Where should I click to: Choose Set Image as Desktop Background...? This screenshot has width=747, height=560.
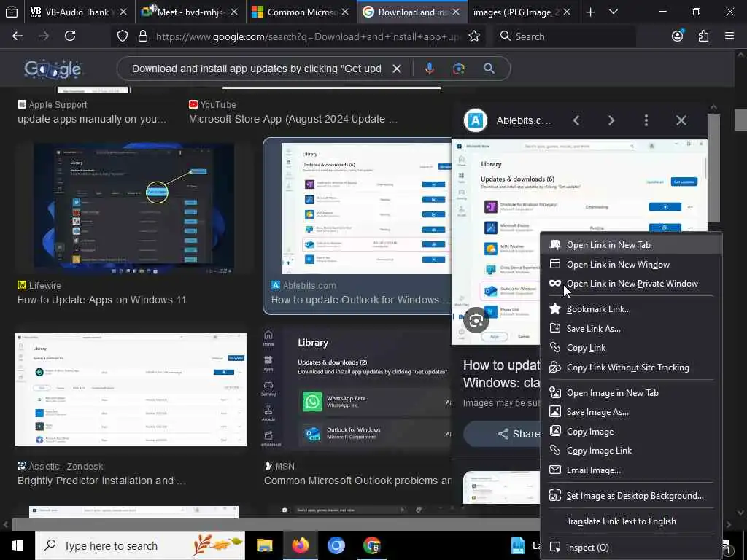632,496
